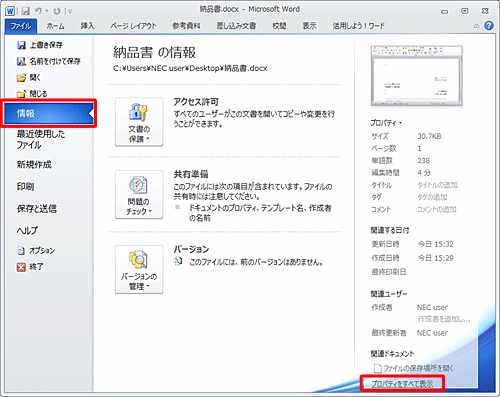Click the document preview thumbnail
The height and width of the screenshot is (397, 500).
pos(417,76)
